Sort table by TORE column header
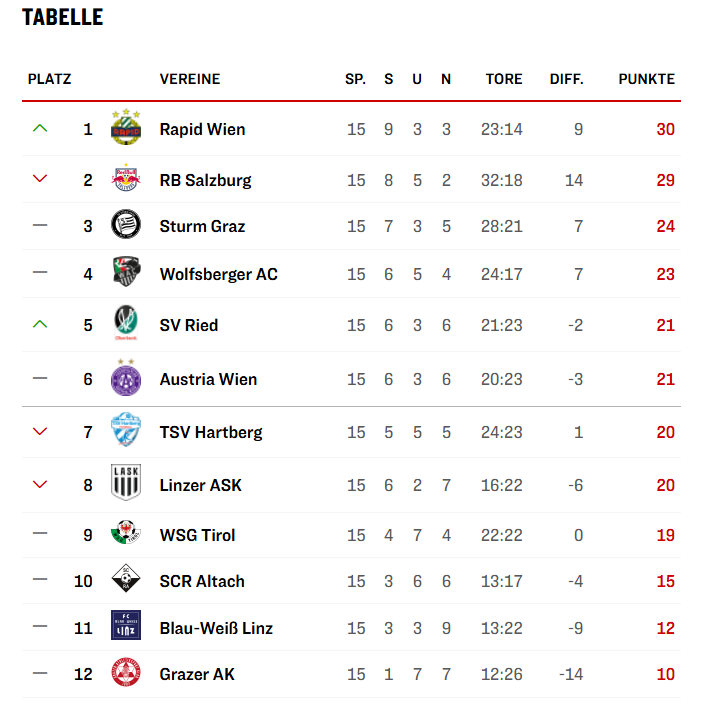The width and height of the screenshot is (722, 727). click(x=504, y=79)
